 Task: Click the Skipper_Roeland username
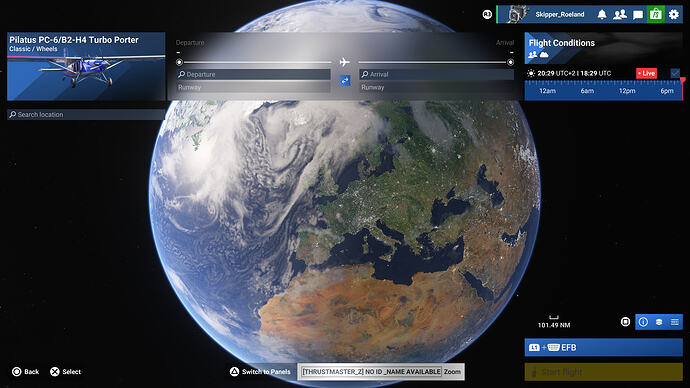pos(560,15)
